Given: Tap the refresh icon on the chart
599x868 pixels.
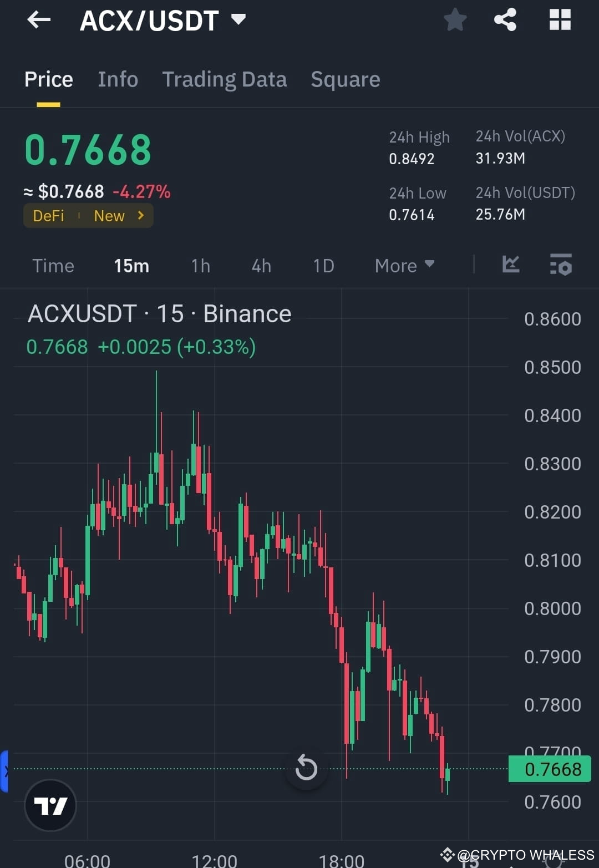Looking at the screenshot, I should tap(306, 769).
